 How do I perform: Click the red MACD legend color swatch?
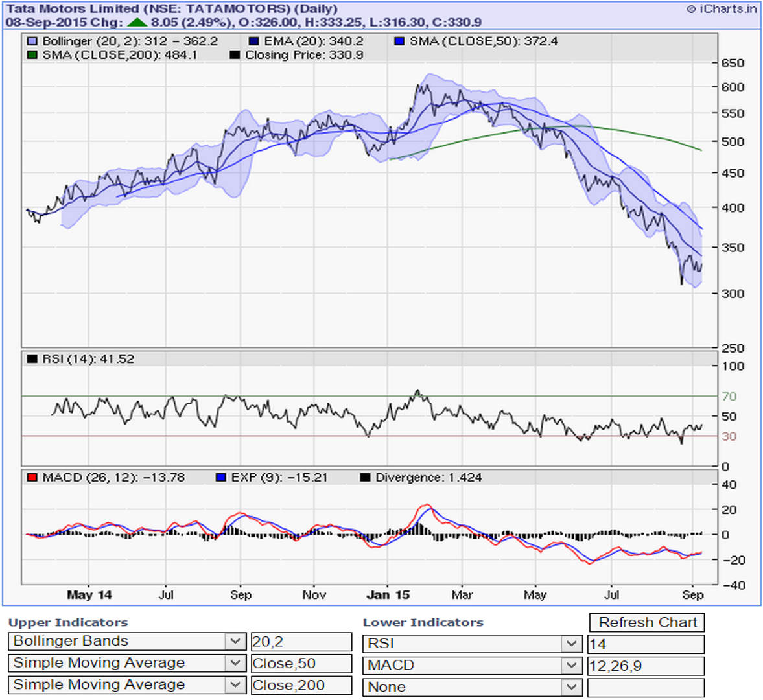pos(32,478)
